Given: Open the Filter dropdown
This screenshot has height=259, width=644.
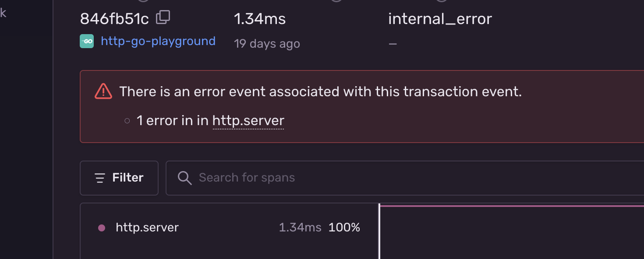Looking at the screenshot, I should point(119,178).
